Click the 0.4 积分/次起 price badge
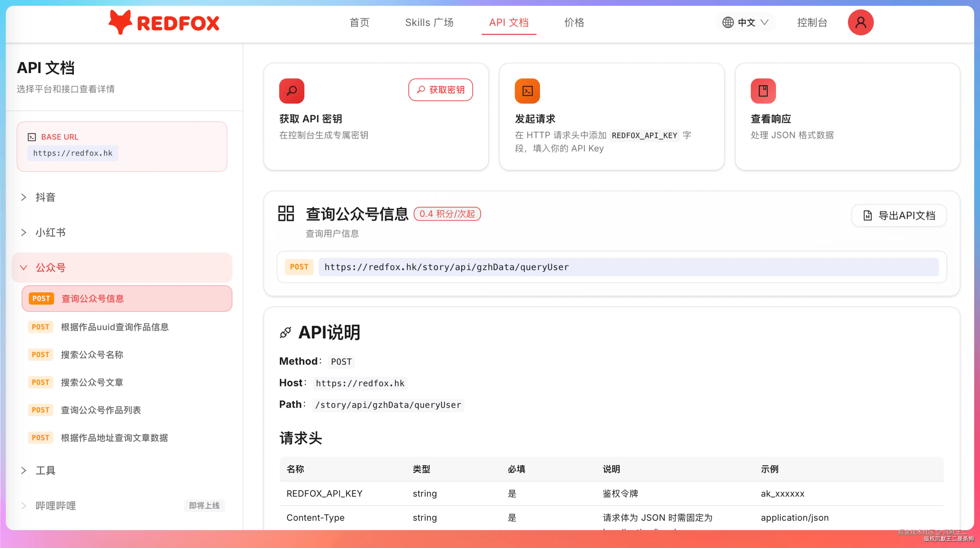This screenshot has height=548, width=980. [447, 214]
